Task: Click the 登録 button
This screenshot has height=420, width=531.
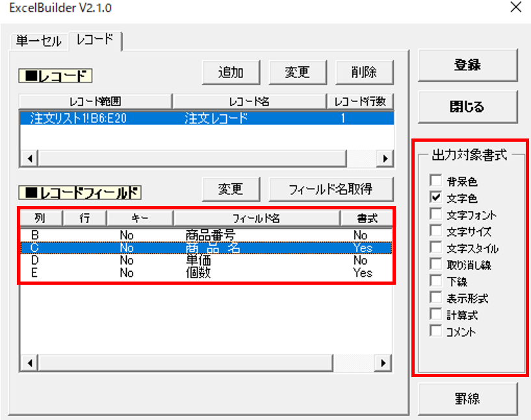Action: [468, 65]
